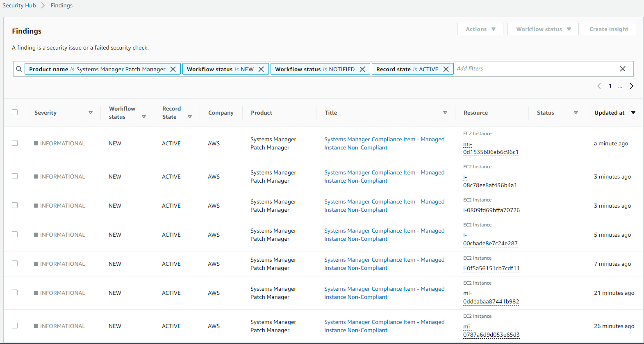The image size is (644, 344).
Task: Check the finding for instance mi-0d1535b06ab6c96c1
Action: click(15, 143)
